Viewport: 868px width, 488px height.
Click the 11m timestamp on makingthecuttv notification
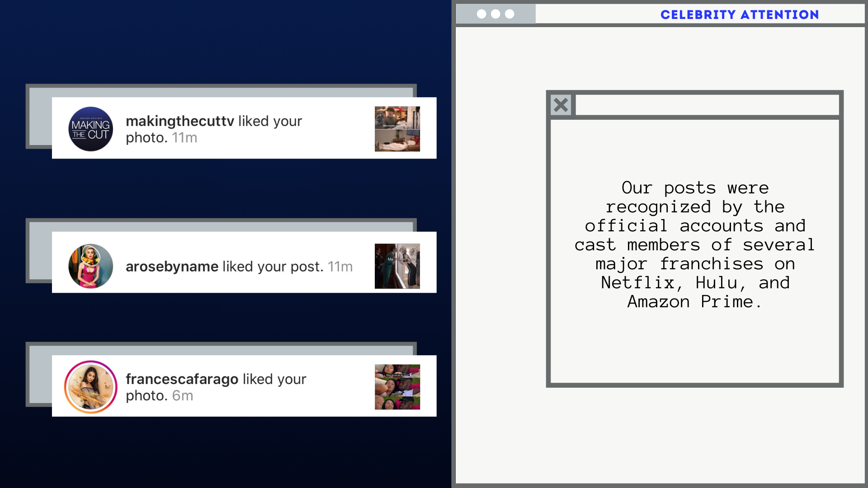184,138
